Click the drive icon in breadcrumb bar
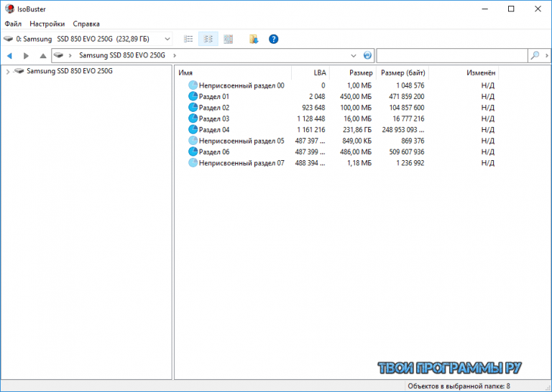The width and height of the screenshot is (552, 392). point(59,55)
